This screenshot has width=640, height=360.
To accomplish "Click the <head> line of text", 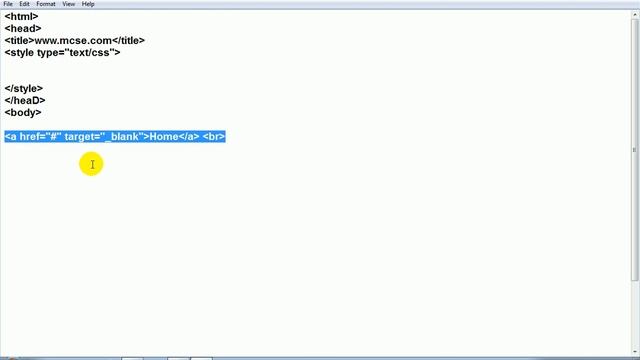I will (23, 29).
